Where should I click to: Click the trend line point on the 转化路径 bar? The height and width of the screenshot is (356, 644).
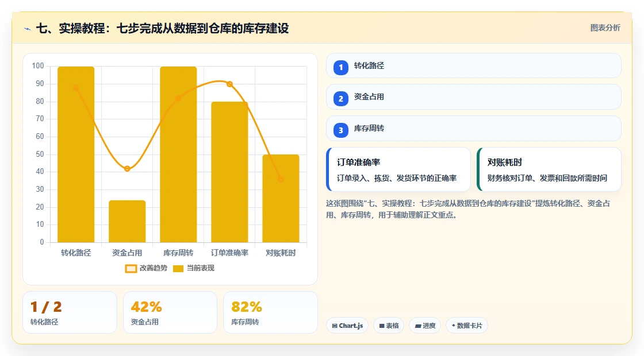(76, 87)
